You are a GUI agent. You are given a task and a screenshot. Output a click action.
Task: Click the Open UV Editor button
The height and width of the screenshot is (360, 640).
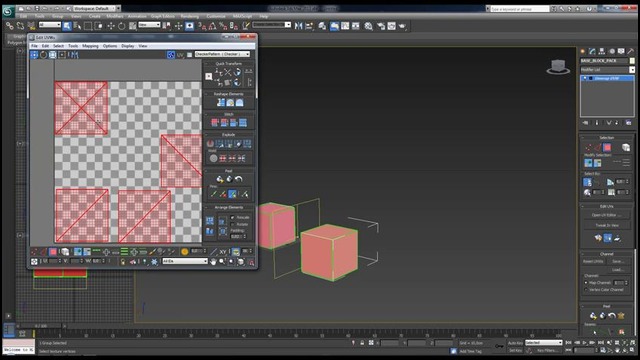[x=607, y=215]
